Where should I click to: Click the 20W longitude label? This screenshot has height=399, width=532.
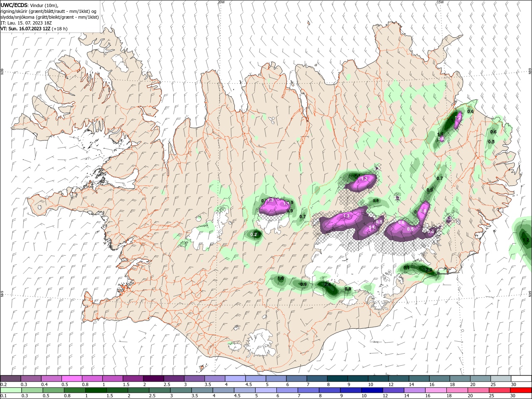point(221,2)
